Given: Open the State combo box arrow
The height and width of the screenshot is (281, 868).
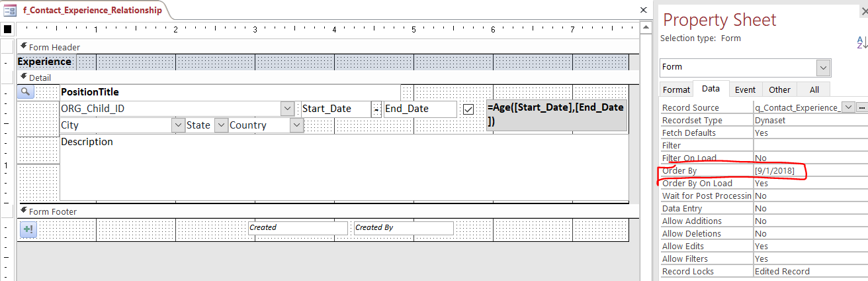Looking at the screenshot, I should (221, 125).
